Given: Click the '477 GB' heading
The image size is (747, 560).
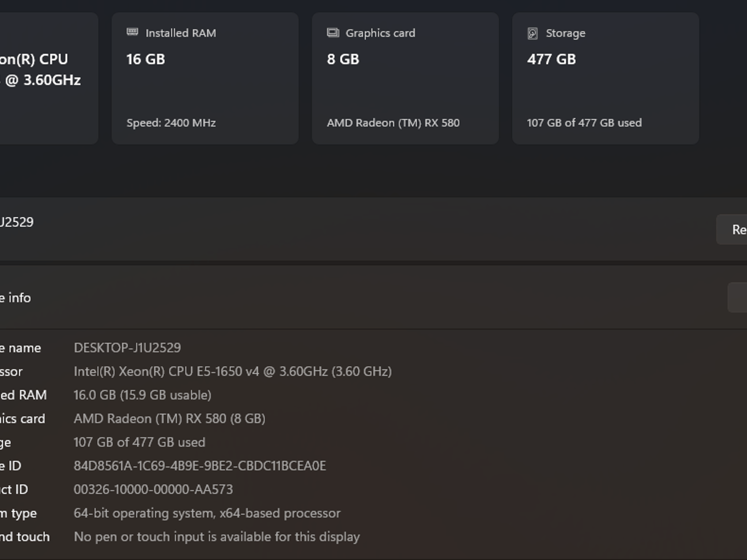Looking at the screenshot, I should [551, 59].
